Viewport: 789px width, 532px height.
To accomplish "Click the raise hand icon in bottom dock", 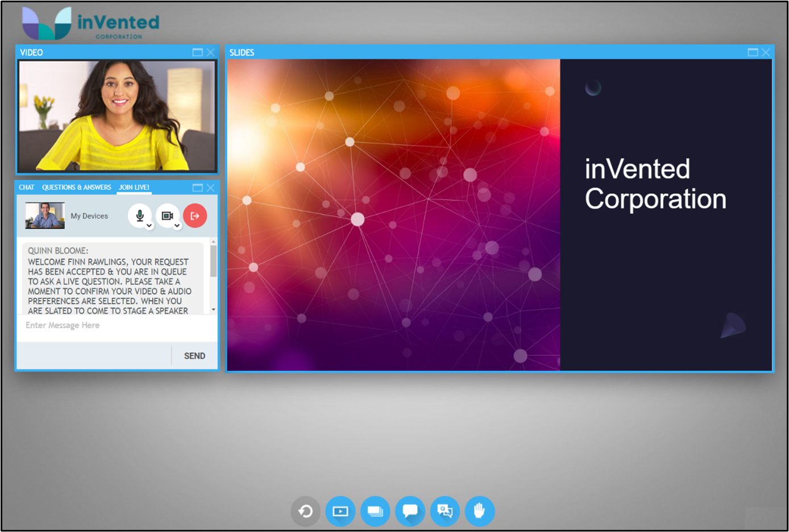I will pyautogui.click(x=480, y=512).
